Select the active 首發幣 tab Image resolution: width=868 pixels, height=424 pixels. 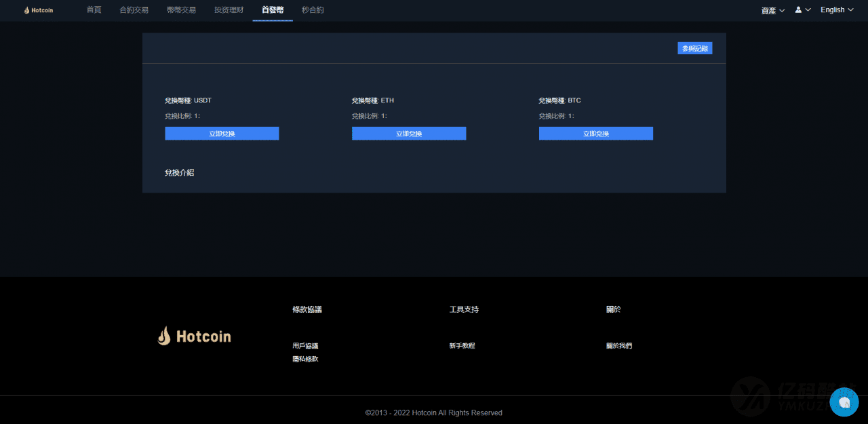coord(272,10)
